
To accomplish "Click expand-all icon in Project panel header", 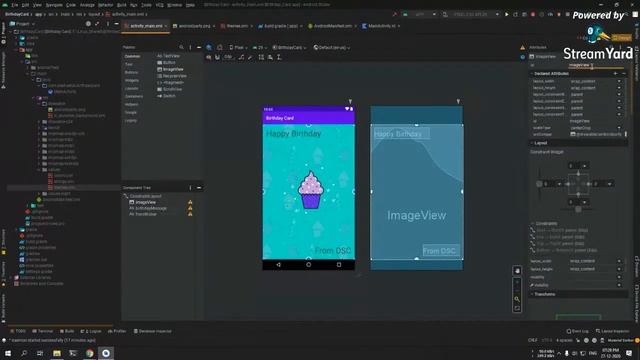I will [98, 24].
